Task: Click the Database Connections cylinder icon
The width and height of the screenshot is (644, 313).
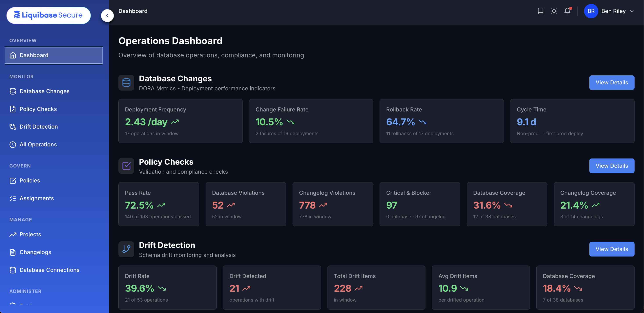Action: coord(13,270)
